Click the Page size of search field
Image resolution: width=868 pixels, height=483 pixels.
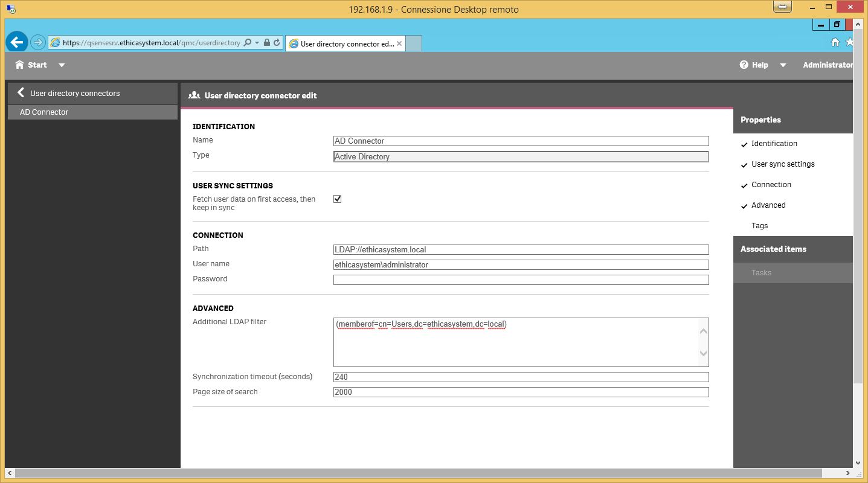pos(521,392)
